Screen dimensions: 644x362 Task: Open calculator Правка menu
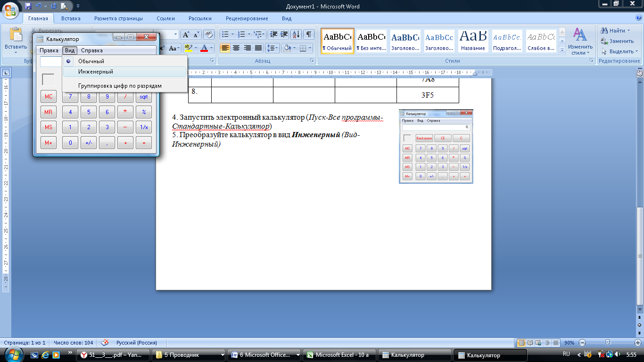click(49, 50)
